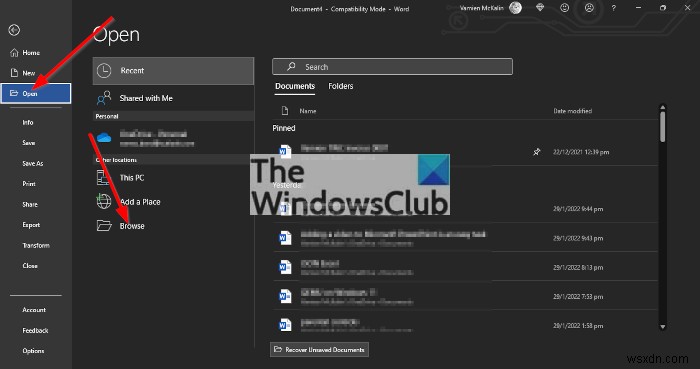Open the Info page

[x=28, y=122]
